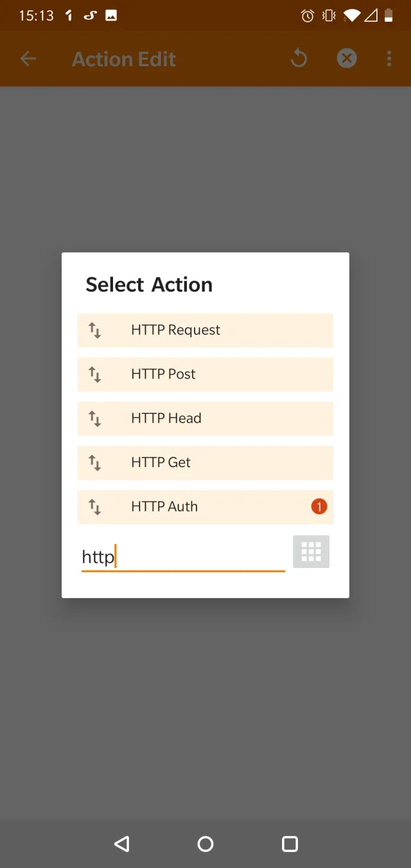The height and width of the screenshot is (868, 411).
Task: Click the transfer arrows icon on HTTP Request row
Action: point(95,330)
